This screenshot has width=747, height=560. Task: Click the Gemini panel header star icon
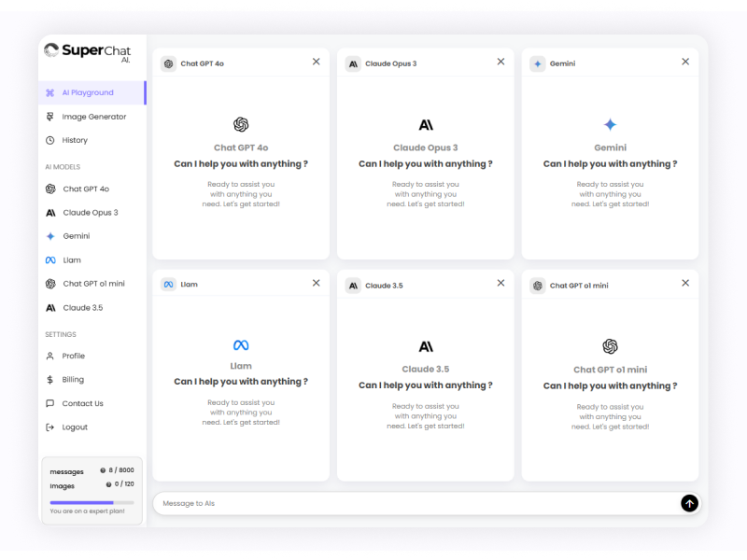(x=538, y=63)
